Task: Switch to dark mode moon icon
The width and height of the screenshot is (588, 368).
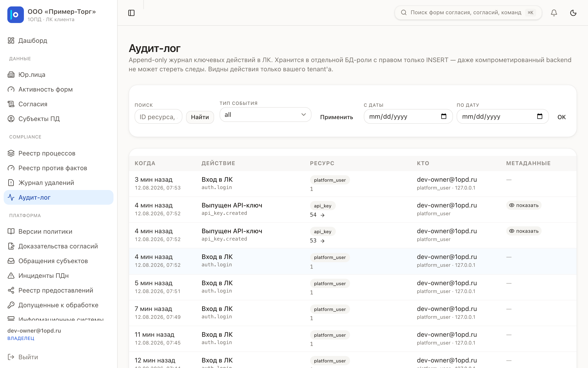Action: (573, 13)
